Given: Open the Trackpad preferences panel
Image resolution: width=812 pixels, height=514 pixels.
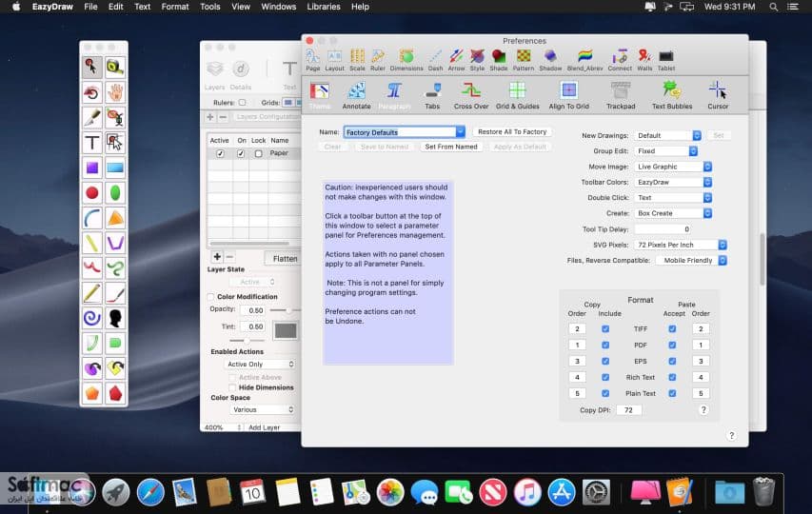Looking at the screenshot, I should [x=621, y=96].
